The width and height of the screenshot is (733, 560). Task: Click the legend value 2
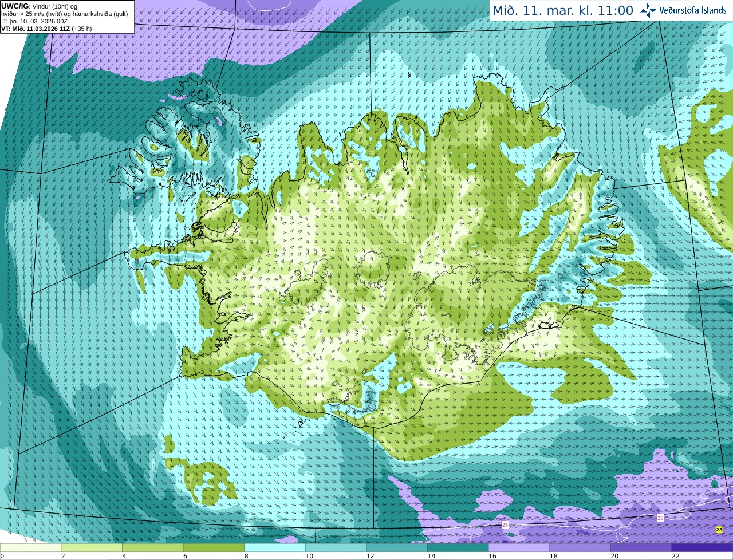[63, 556]
